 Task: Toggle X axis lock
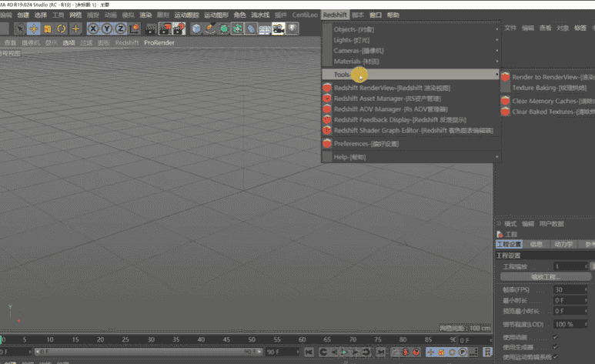click(x=93, y=28)
